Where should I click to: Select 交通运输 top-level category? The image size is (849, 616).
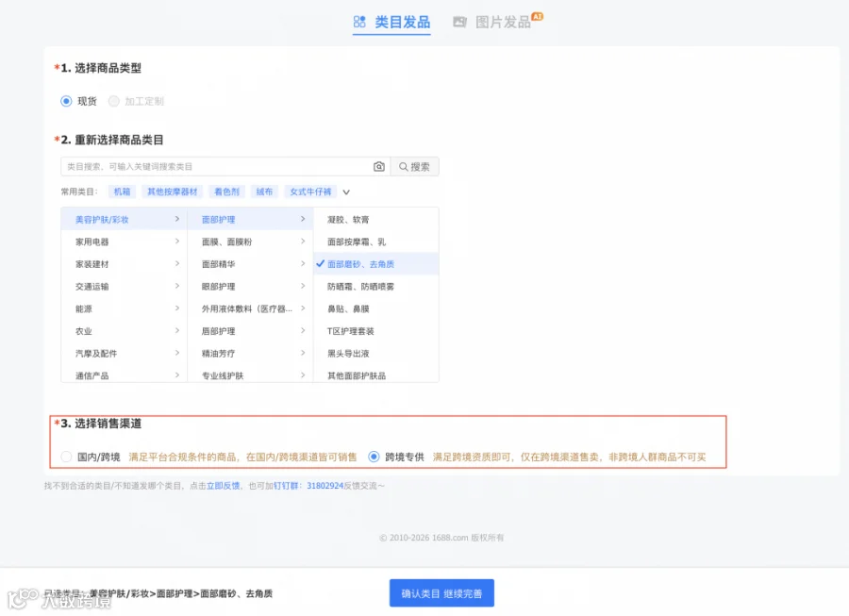pos(124,287)
